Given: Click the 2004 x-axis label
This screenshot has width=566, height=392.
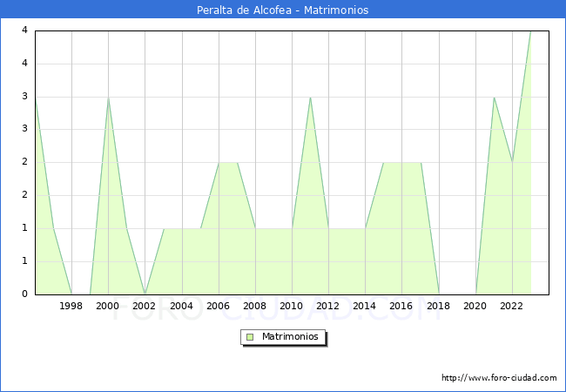Looking at the screenshot, I should pyautogui.click(x=182, y=306).
